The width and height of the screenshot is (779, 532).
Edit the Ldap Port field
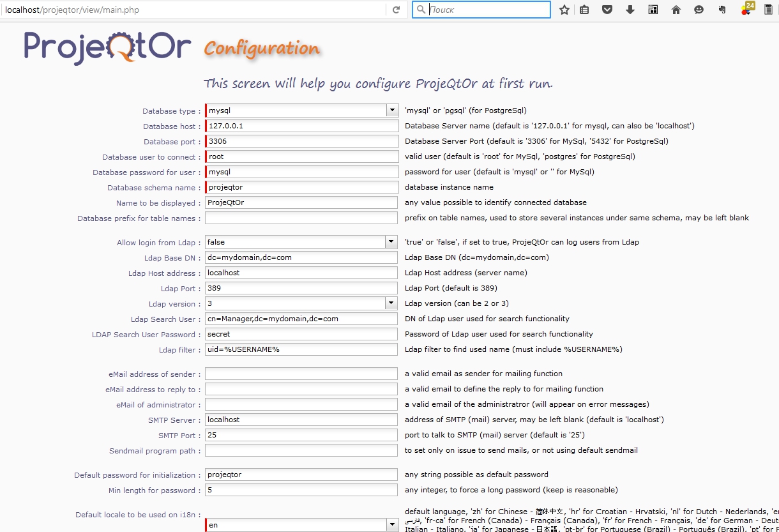click(301, 288)
